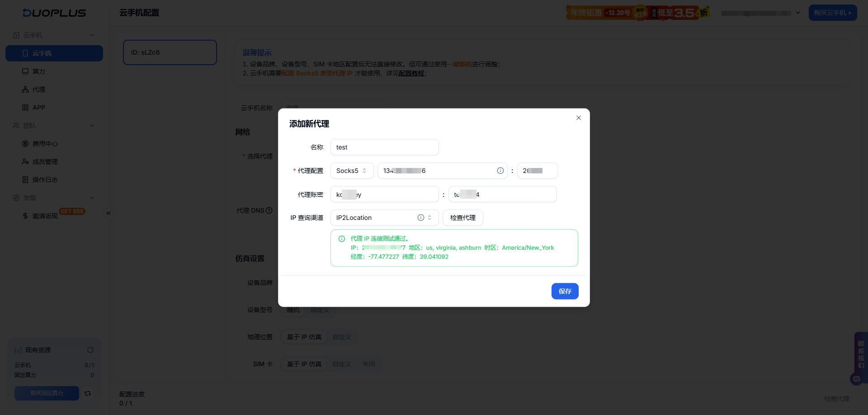Open 费用中心 billing center icon
The height and width of the screenshot is (415, 868).
(26, 144)
